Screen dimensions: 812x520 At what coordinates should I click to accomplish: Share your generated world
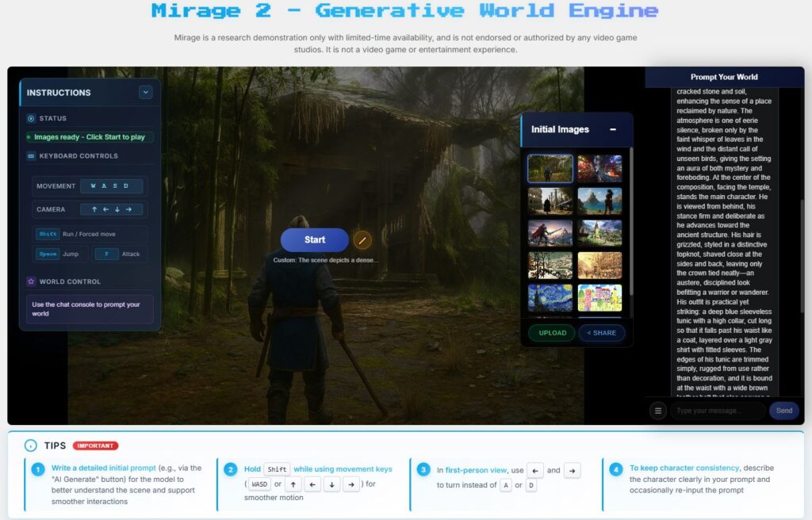point(602,333)
